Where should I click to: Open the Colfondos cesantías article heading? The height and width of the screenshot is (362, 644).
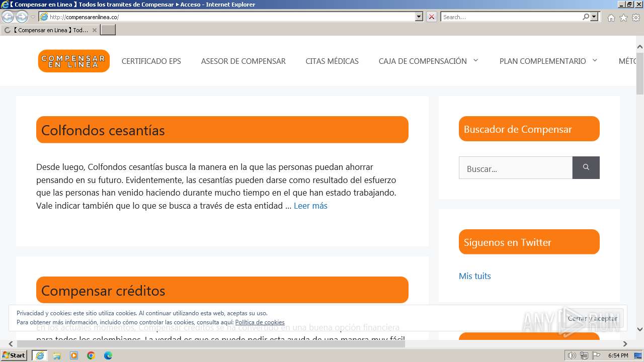103,130
